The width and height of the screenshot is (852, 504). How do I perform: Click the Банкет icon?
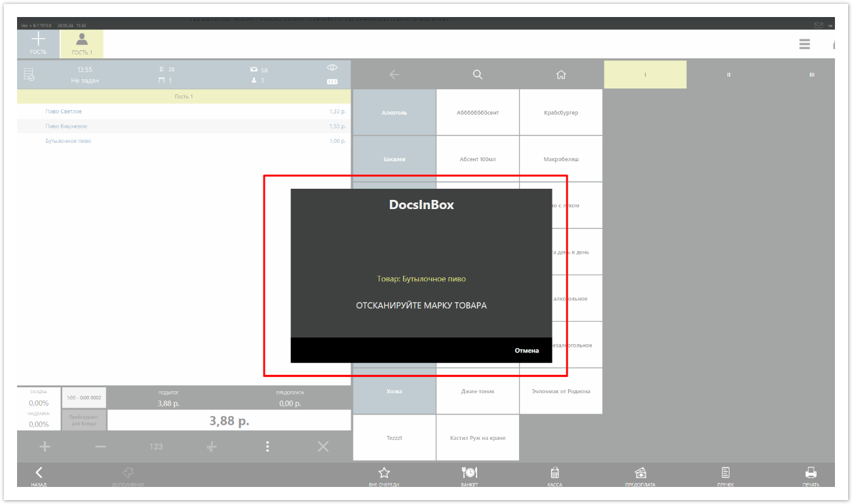pyautogui.click(x=469, y=475)
